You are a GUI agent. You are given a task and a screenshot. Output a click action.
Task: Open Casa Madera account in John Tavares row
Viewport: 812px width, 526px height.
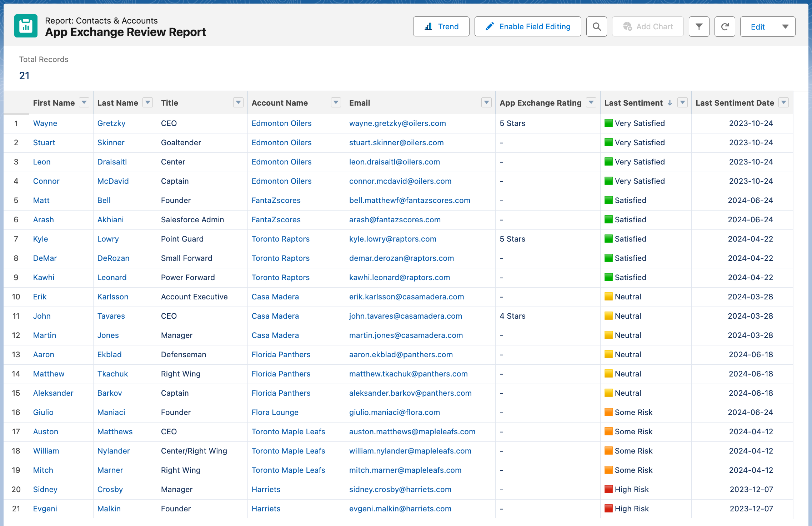click(275, 316)
